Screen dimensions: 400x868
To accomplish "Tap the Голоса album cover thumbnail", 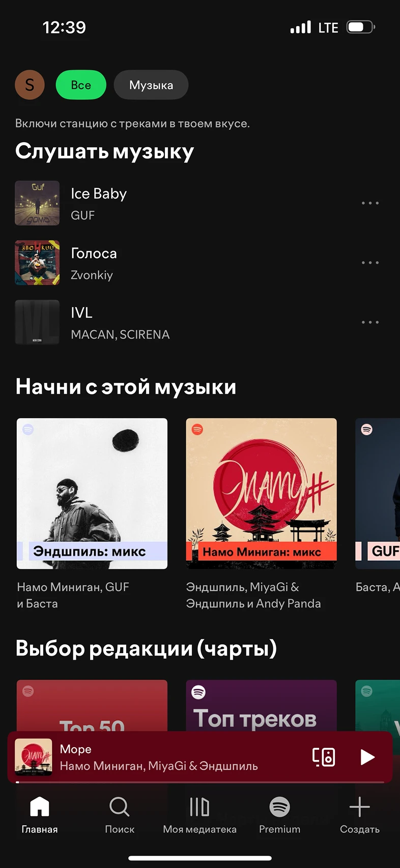I will pos(37,262).
